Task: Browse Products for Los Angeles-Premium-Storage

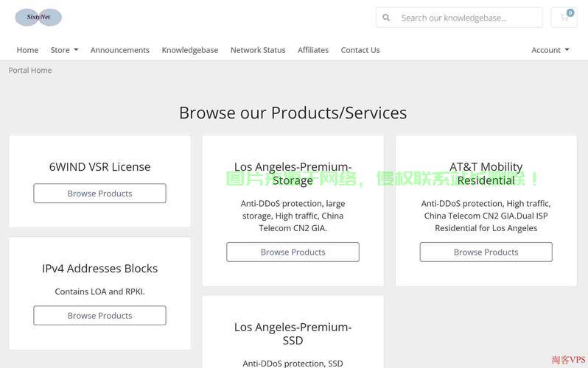Action: coord(293,252)
